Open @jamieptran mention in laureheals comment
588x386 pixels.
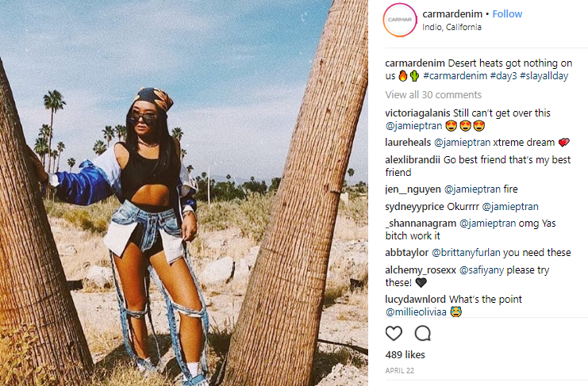coord(462,143)
